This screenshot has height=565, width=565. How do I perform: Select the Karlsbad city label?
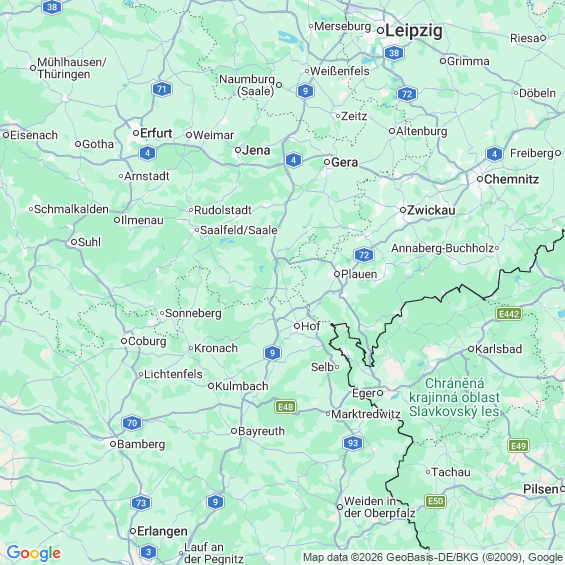tap(498, 349)
